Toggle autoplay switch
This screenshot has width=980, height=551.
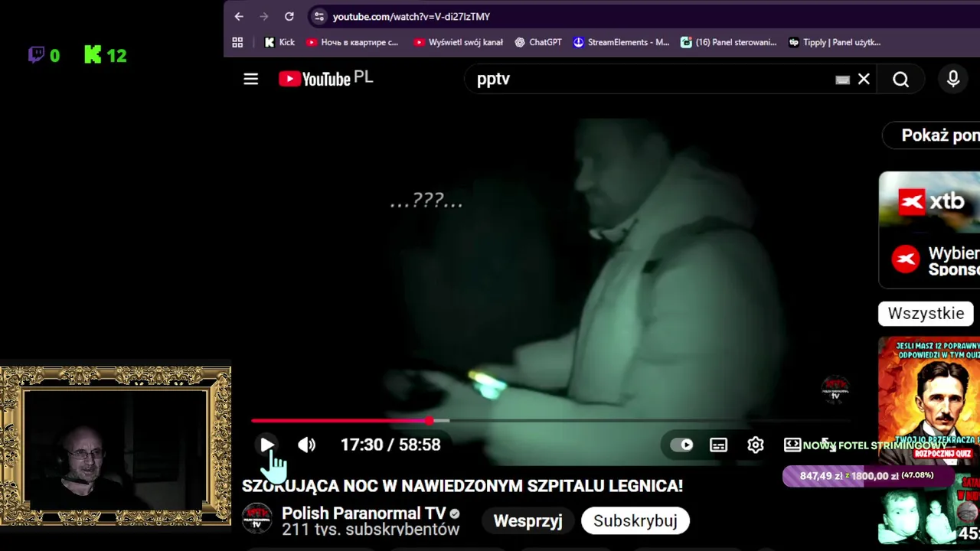tap(681, 445)
